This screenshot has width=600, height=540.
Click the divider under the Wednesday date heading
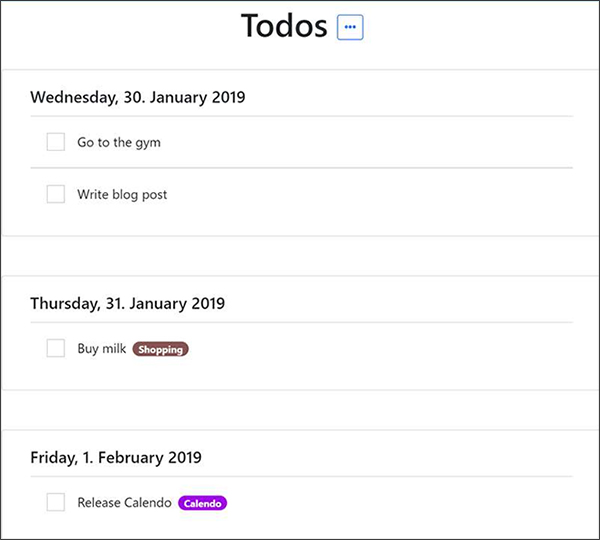(302, 116)
